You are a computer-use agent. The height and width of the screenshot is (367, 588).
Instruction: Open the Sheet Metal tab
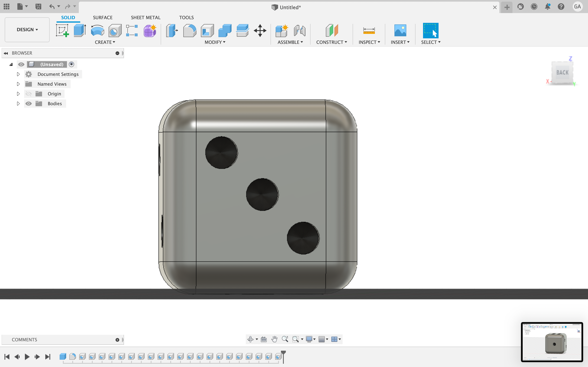[146, 17]
